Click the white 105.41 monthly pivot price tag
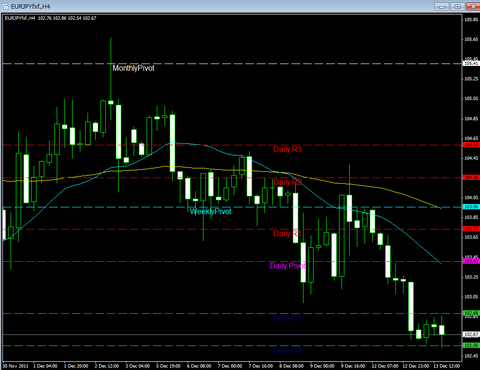 coord(471,63)
